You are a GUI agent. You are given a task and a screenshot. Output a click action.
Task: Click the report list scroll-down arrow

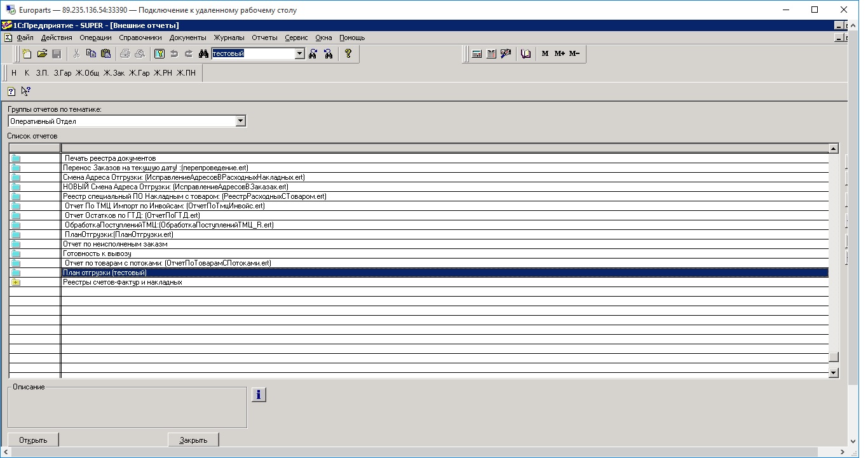click(834, 373)
